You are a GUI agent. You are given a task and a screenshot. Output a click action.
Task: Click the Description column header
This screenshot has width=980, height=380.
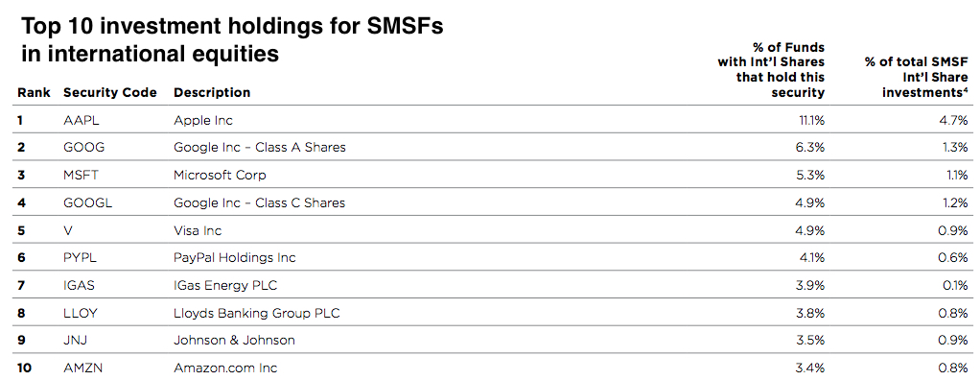click(212, 92)
